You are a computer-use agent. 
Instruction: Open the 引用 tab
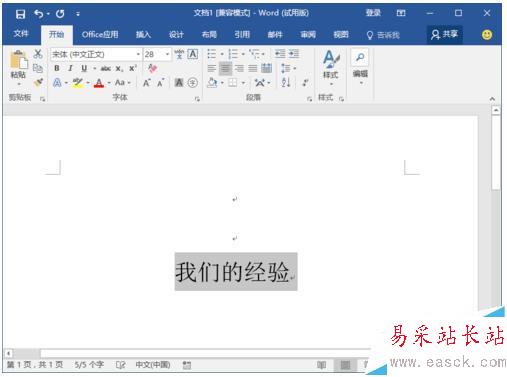coord(242,34)
